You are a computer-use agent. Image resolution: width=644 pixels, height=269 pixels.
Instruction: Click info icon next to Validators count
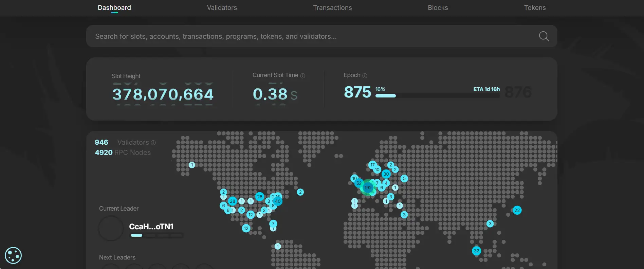[153, 143]
